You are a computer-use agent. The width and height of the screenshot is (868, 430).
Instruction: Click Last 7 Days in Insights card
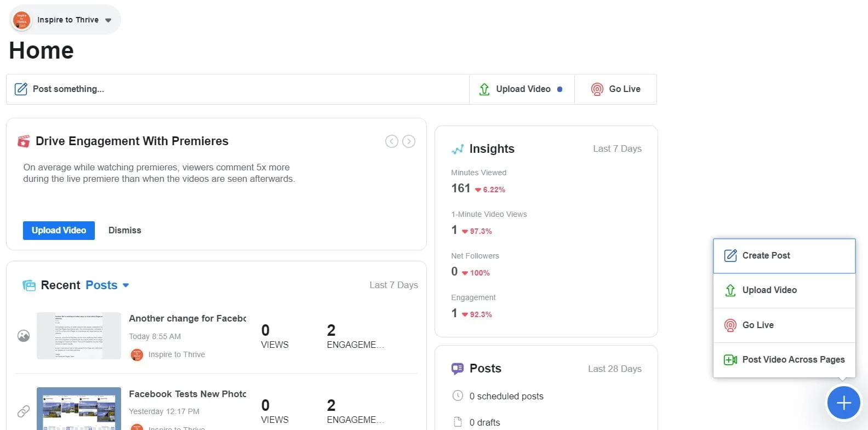(x=617, y=148)
